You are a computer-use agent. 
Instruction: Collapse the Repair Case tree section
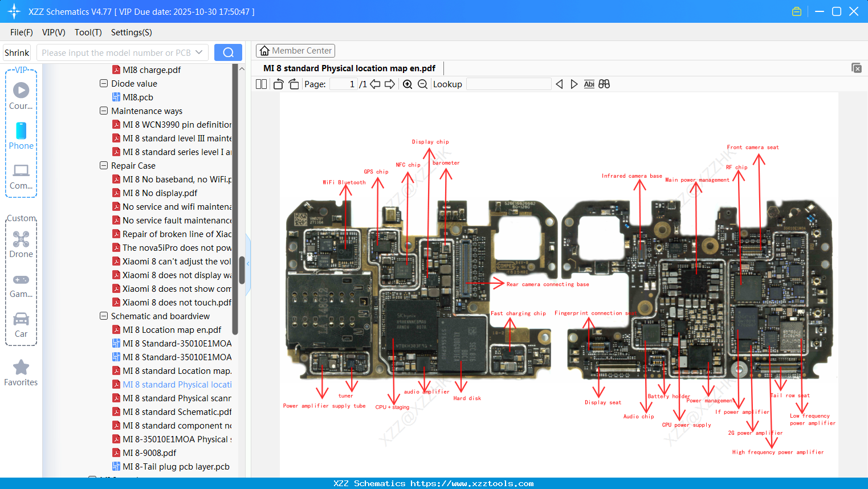pyautogui.click(x=104, y=165)
